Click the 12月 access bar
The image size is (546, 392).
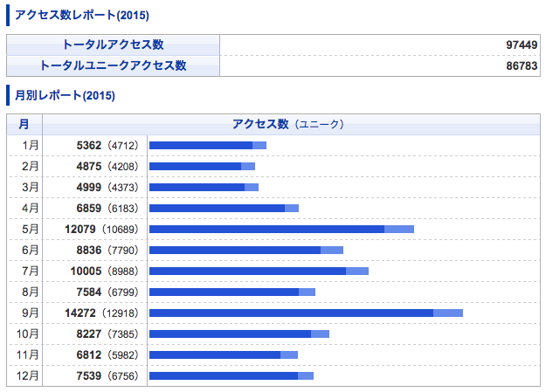pos(232,375)
